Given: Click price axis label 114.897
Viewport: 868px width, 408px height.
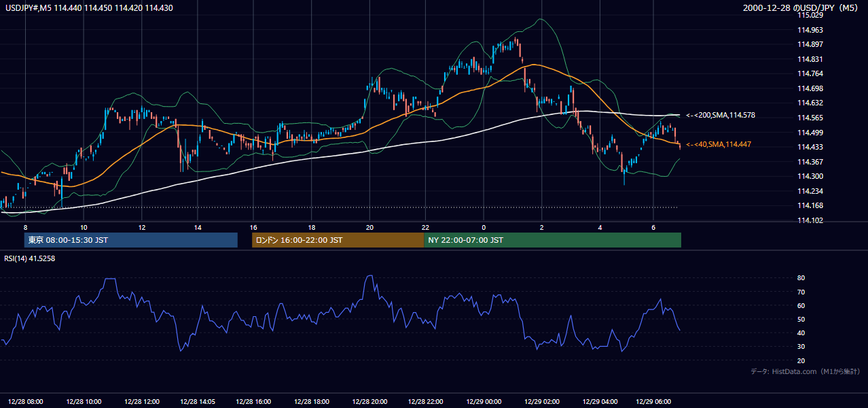Looking at the screenshot, I should 810,44.
